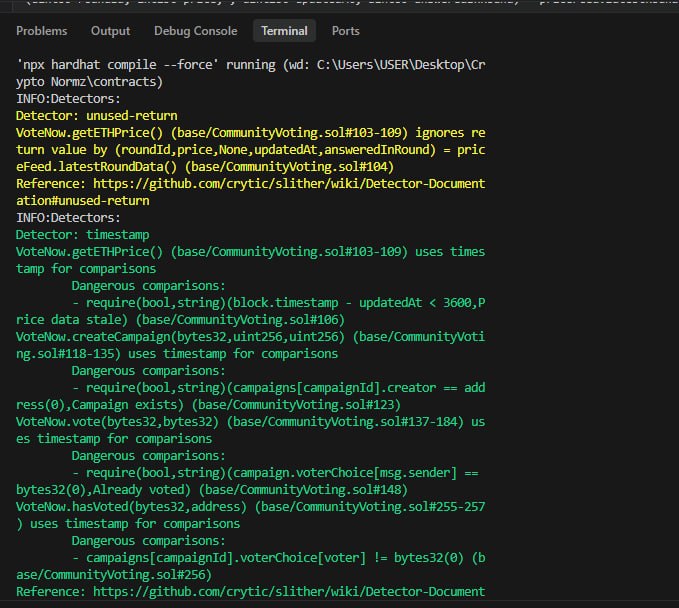
Task: Click 'ng.sol#118-135) uses timestamp for comparisons' line
Action: tap(177, 353)
